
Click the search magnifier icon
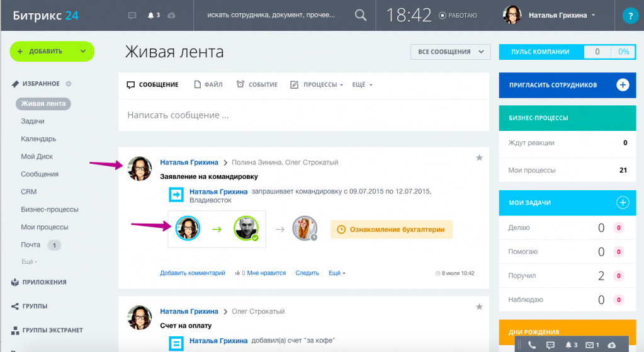click(x=361, y=15)
